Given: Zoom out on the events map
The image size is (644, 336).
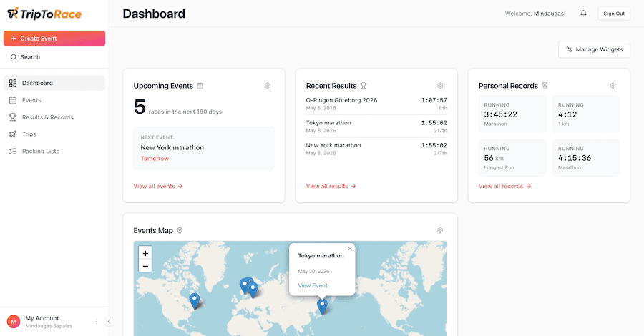Looking at the screenshot, I should coord(145,266).
